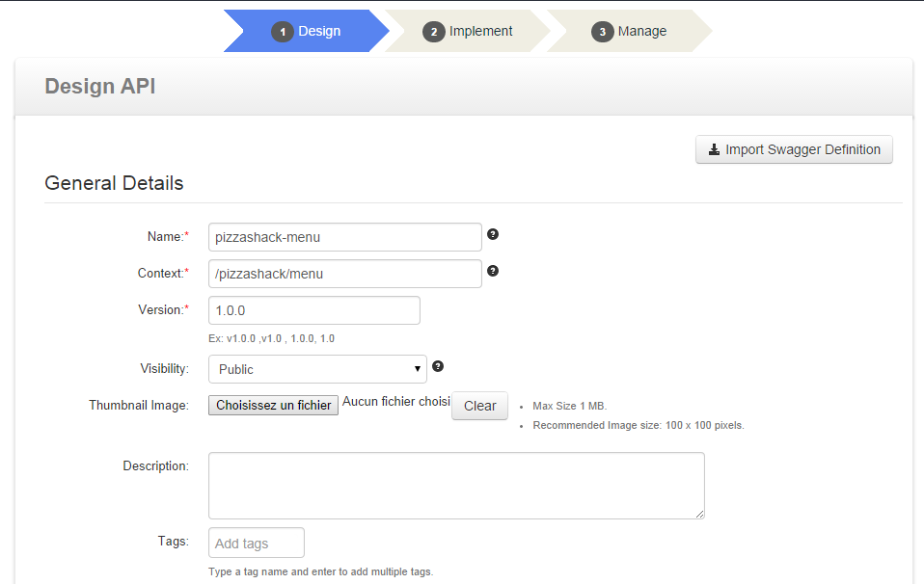The height and width of the screenshot is (584, 924).
Task: Click the number 2 badge on Implement step
Action: (434, 32)
